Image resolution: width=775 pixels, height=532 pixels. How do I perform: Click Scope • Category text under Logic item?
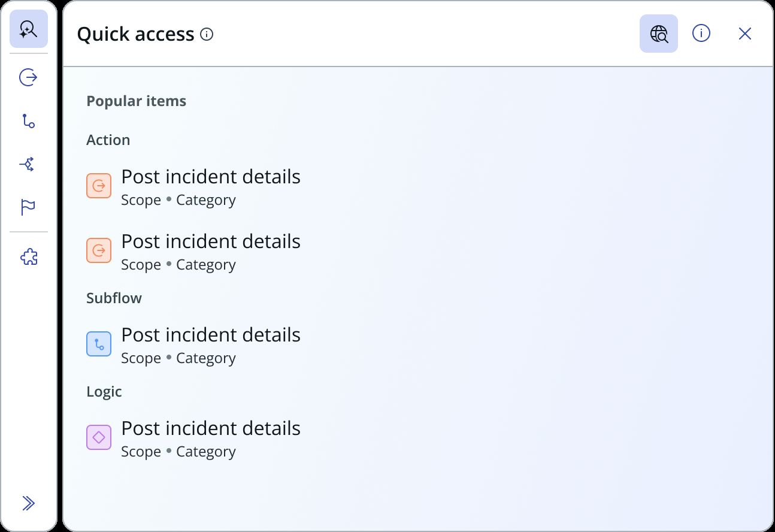click(178, 452)
